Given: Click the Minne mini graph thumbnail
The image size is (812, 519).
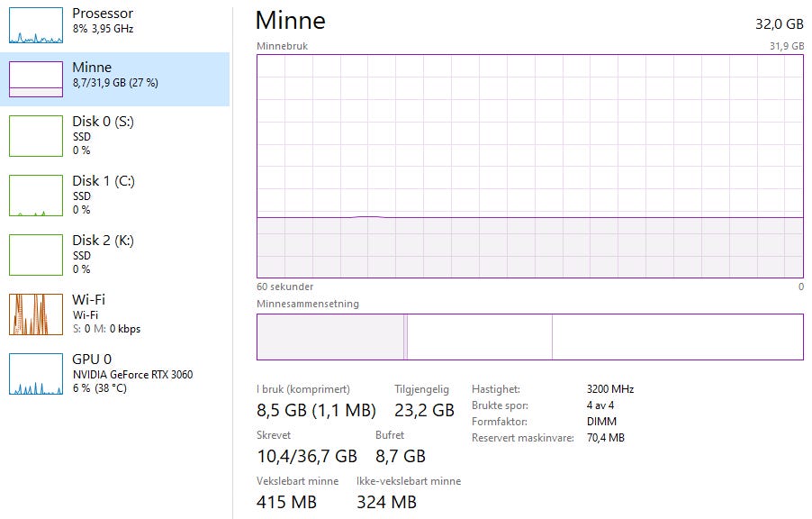Looking at the screenshot, I should coord(36,78).
